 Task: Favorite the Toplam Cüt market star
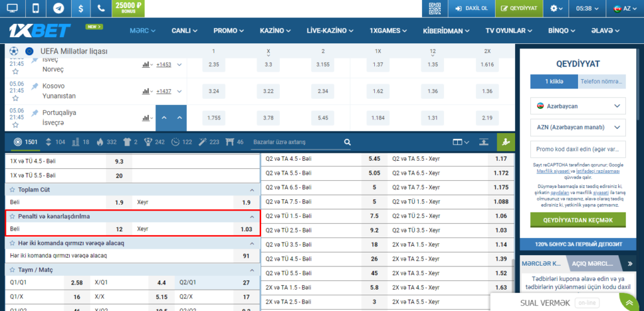pyautogui.click(x=13, y=190)
